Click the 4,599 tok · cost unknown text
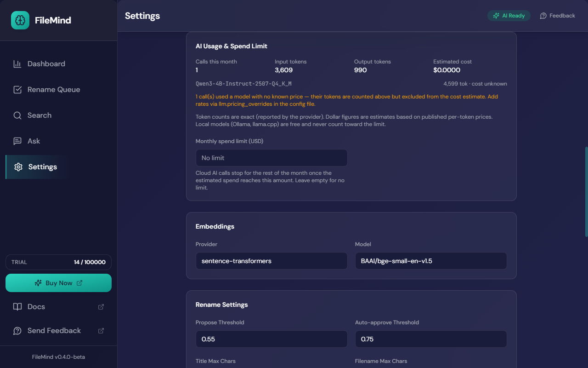 [x=475, y=84]
